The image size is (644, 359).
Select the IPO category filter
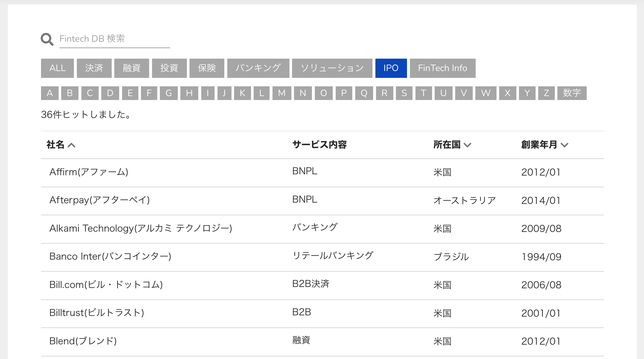coord(391,68)
